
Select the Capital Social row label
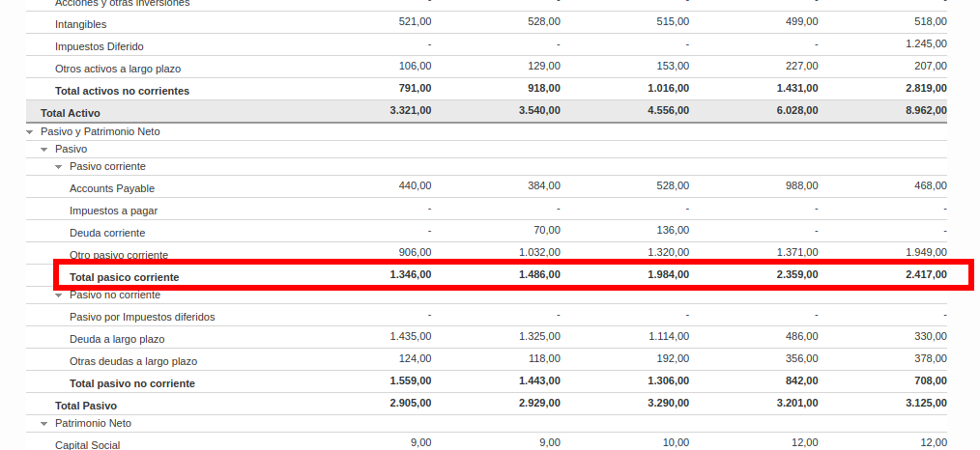88,445
